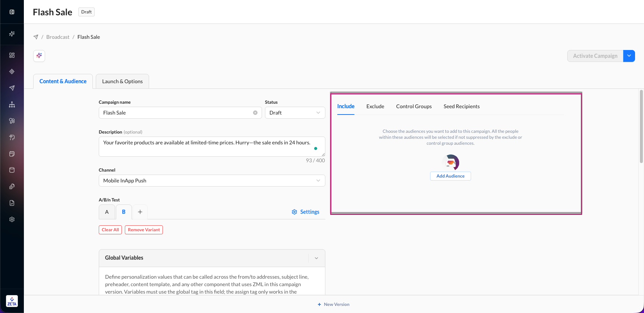Select the Exclude audience tab
The height and width of the screenshot is (313, 644).
coord(375,106)
